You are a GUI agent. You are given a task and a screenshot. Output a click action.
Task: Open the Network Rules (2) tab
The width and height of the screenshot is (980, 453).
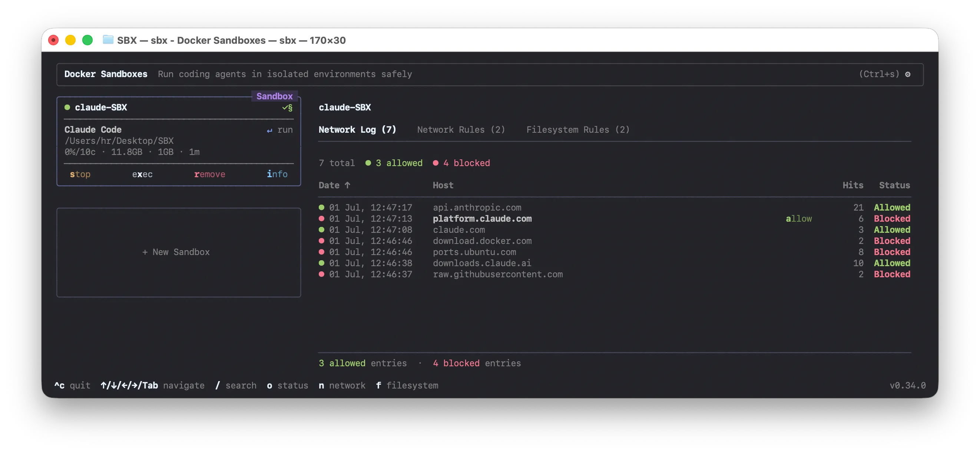point(461,130)
